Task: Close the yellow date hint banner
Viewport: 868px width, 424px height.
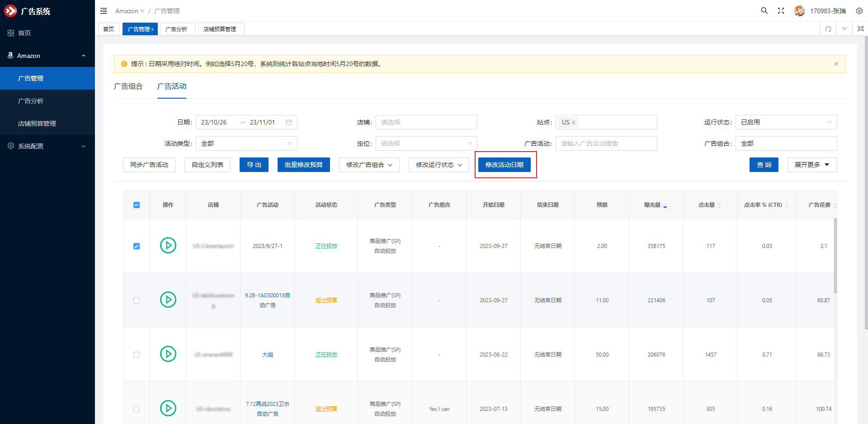Action: 836,64
